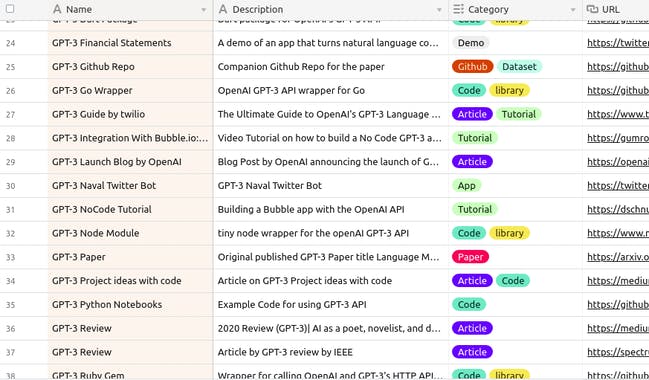Select 'Building a Bubble app with the OpenAI API'
The width and height of the screenshot is (649, 380).
(x=331, y=209)
